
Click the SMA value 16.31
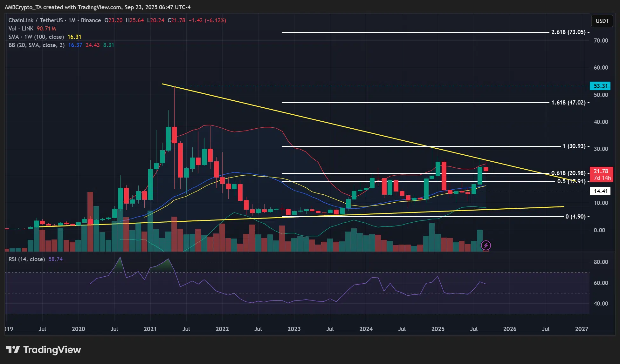tap(74, 37)
